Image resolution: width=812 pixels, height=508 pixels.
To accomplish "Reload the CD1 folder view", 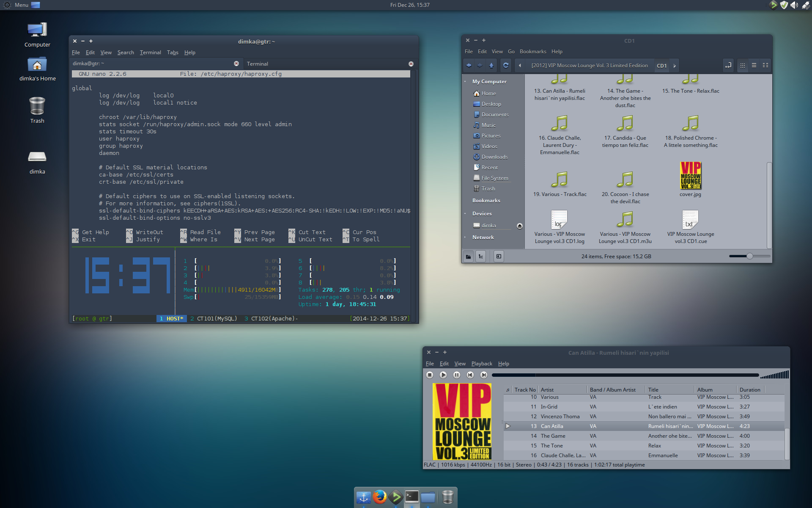I will pyautogui.click(x=506, y=66).
